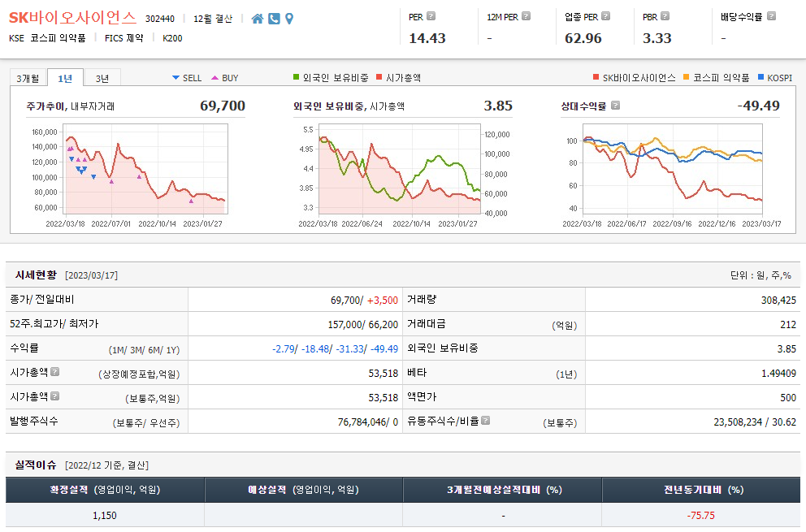Click the 상대수익률 chart area
This screenshot has height=532, width=806.
pyautogui.click(x=673, y=169)
